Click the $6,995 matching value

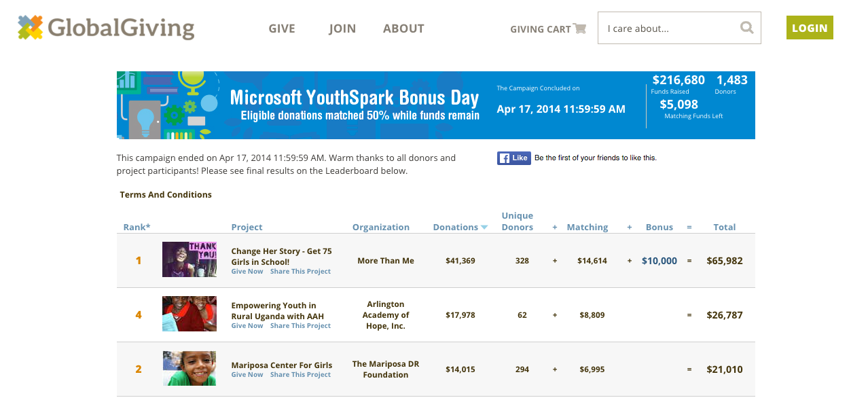point(592,369)
